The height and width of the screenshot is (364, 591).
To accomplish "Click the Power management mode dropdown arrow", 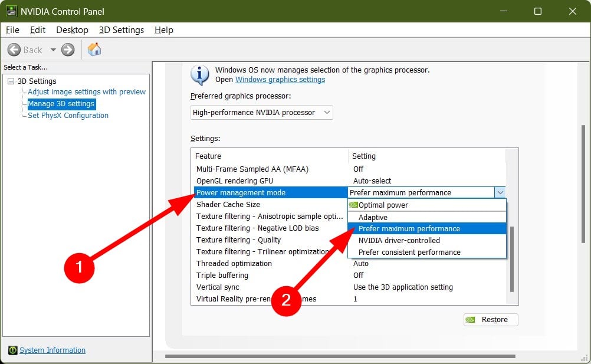I will click(x=500, y=192).
